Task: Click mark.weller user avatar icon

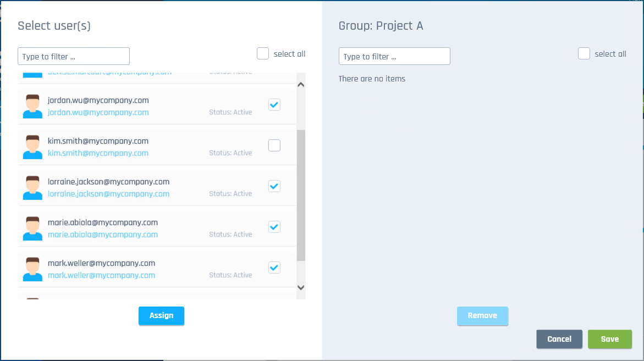Action: (33, 269)
